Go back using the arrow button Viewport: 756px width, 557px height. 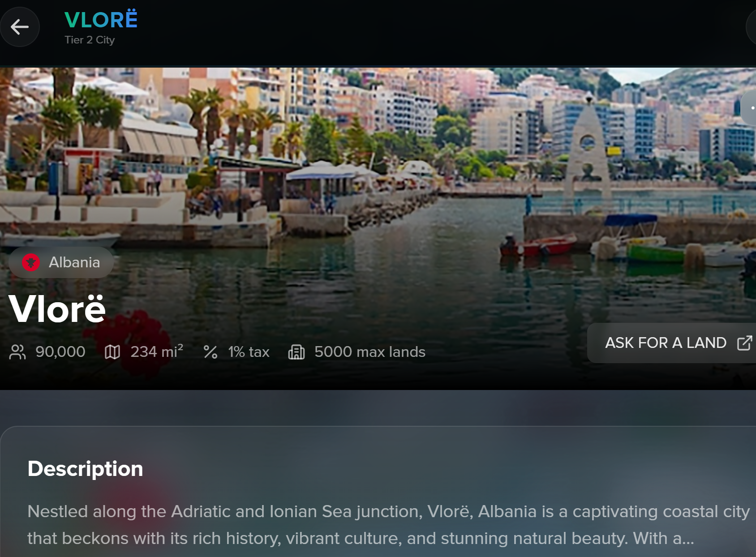20,27
